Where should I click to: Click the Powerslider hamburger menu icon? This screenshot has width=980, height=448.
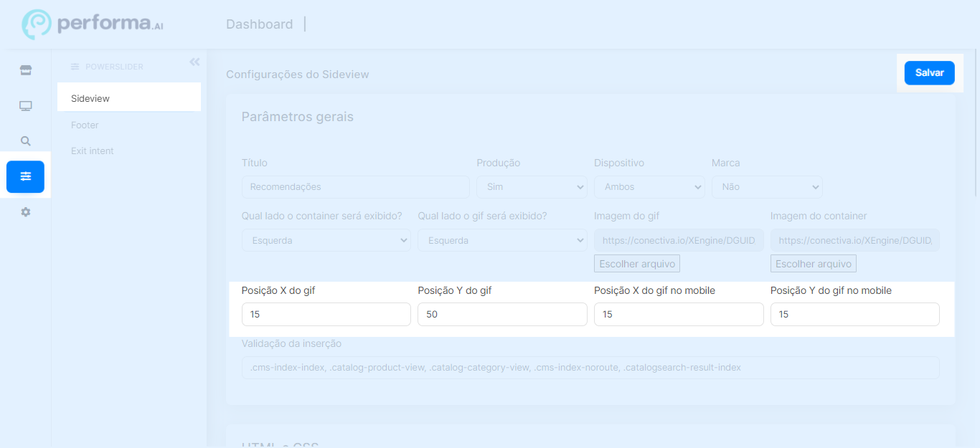pos(75,67)
